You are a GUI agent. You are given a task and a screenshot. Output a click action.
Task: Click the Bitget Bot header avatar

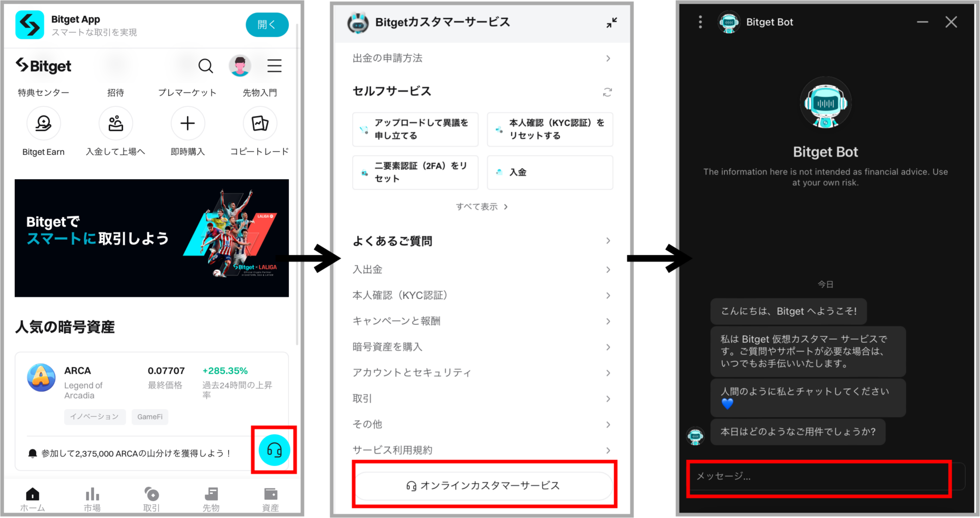729,22
